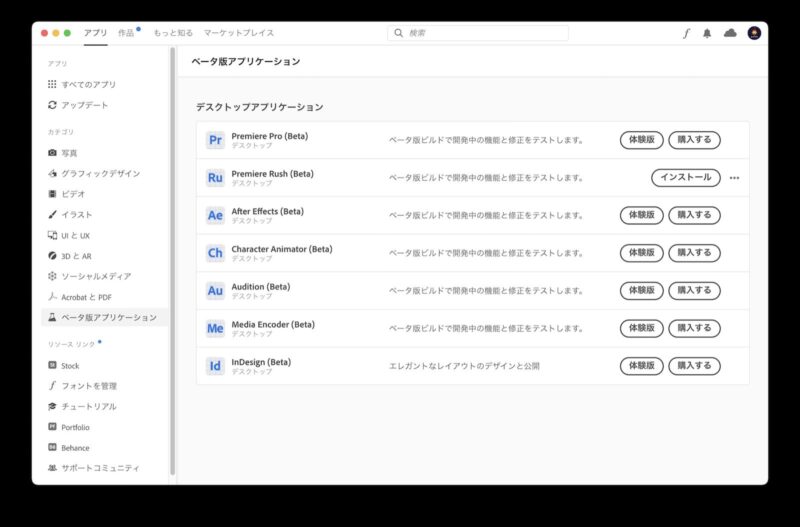
Task: Open notifications bell icon
Action: (x=707, y=33)
